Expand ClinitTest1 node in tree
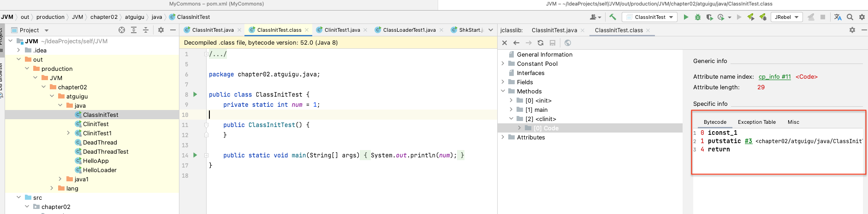Viewport: 868px width, 214px height. pos(68,133)
